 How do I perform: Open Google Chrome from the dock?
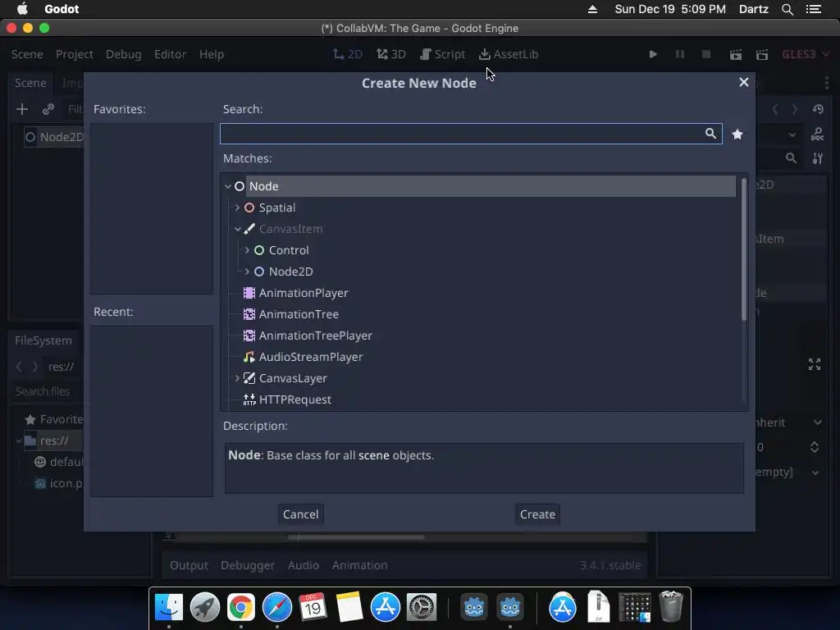tap(241, 608)
